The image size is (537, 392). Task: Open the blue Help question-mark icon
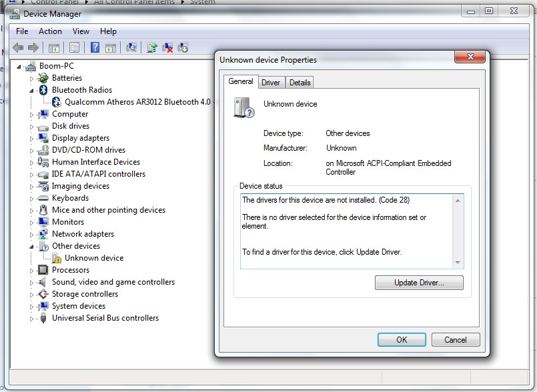[95, 47]
